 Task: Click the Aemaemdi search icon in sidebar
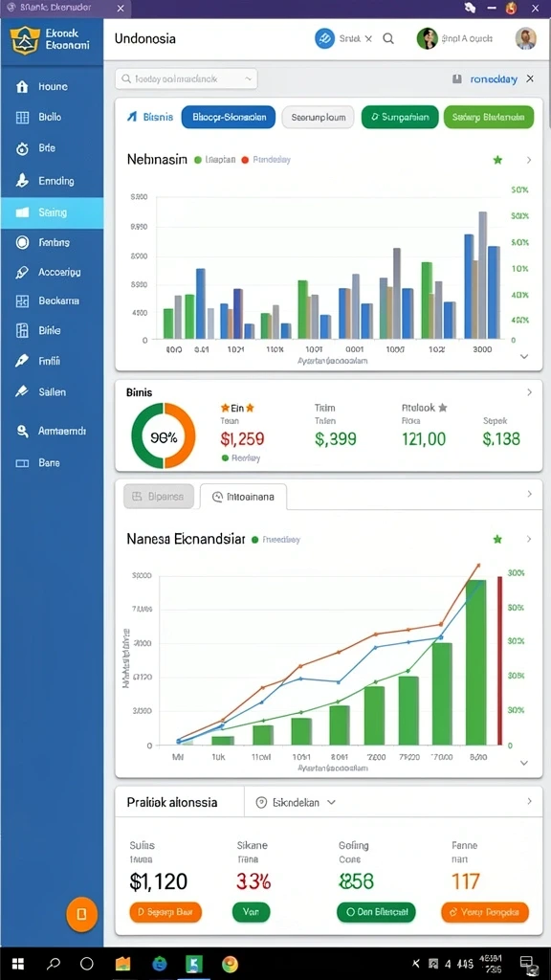(22, 431)
